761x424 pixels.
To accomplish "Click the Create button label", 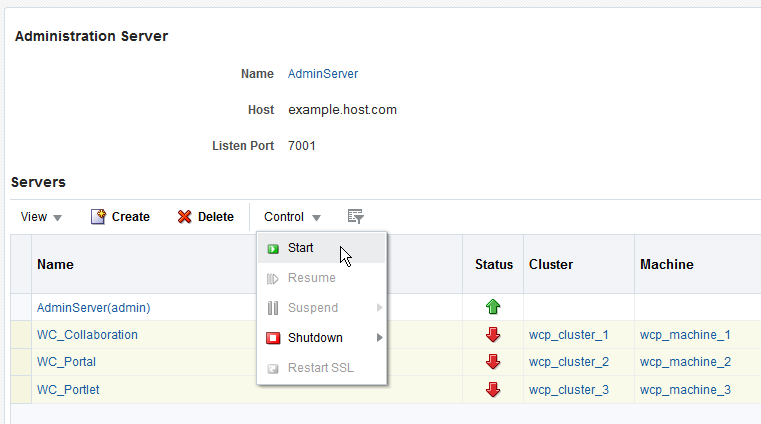I will [x=131, y=217].
